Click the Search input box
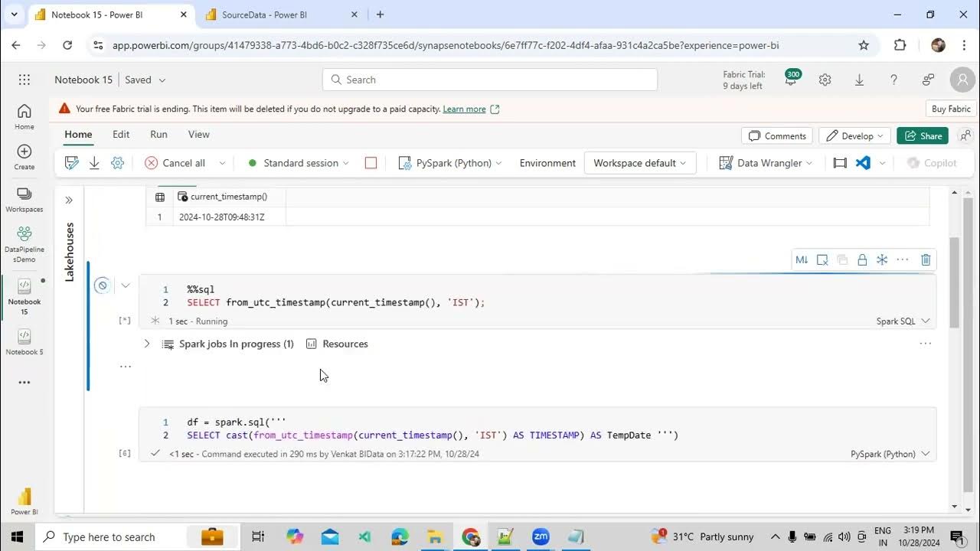980x551 pixels. tap(490, 80)
